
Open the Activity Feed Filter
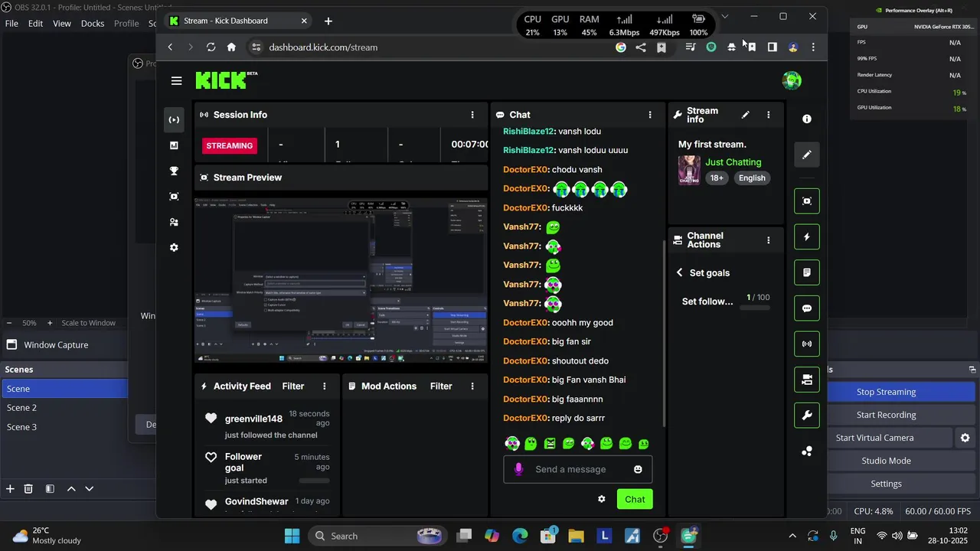(293, 386)
